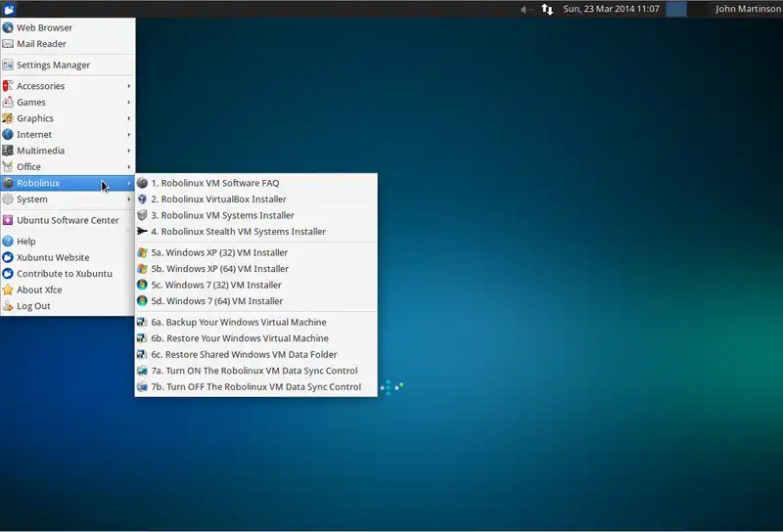This screenshot has height=532, width=783.
Task: Expand the Accessories submenu
Action: (x=67, y=86)
